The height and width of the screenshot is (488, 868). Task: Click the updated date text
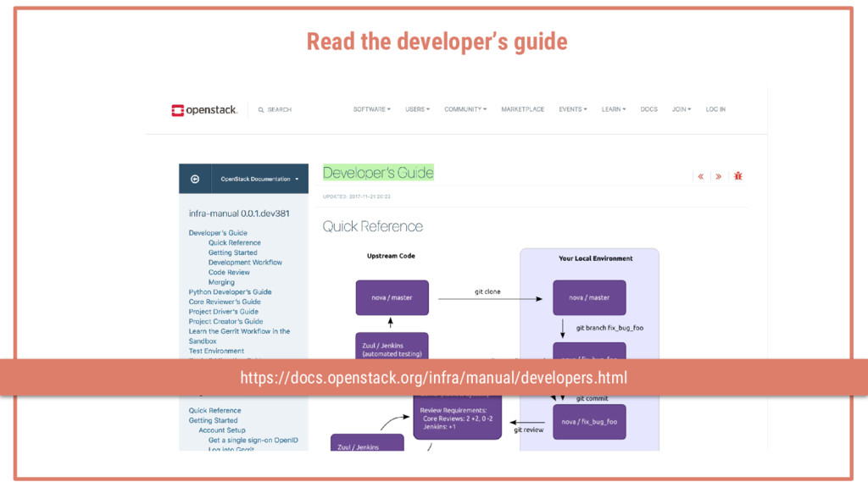[357, 197]
